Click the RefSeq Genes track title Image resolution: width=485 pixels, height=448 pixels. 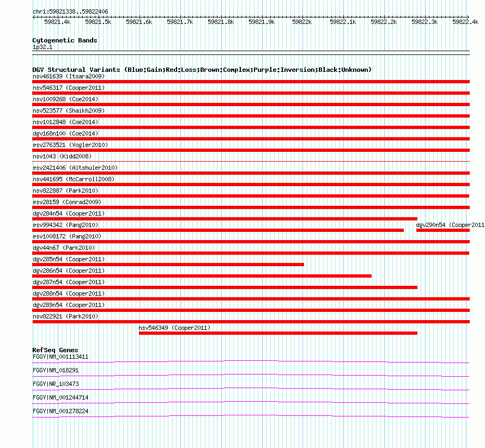coord(56,350)
